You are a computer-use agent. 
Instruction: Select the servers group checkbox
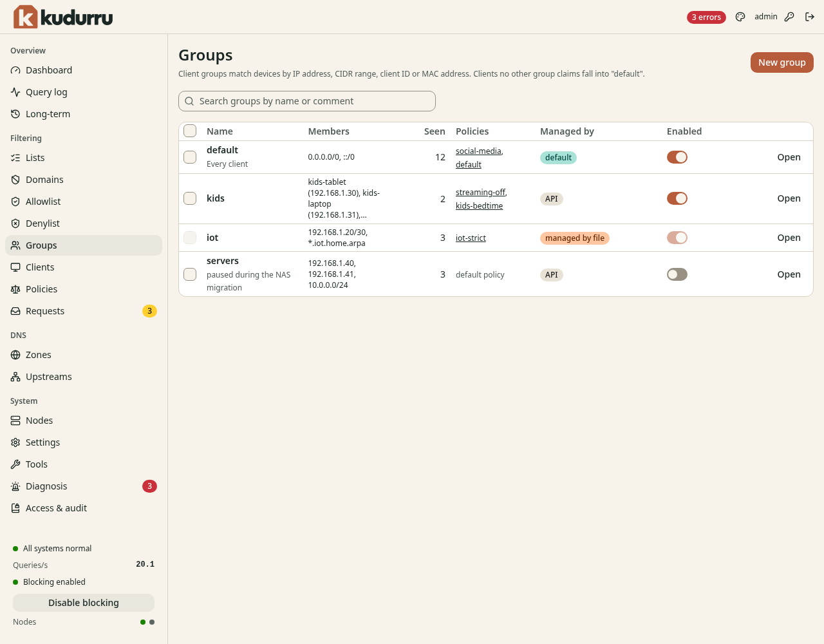(190, 274)
